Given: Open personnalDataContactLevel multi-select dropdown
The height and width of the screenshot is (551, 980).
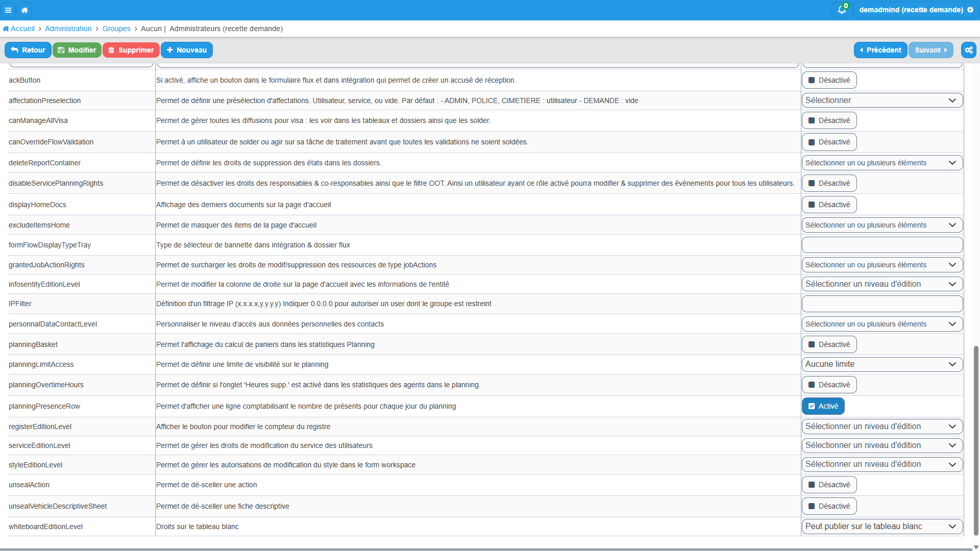Looking at the screenshot, I should click(882, 324).
